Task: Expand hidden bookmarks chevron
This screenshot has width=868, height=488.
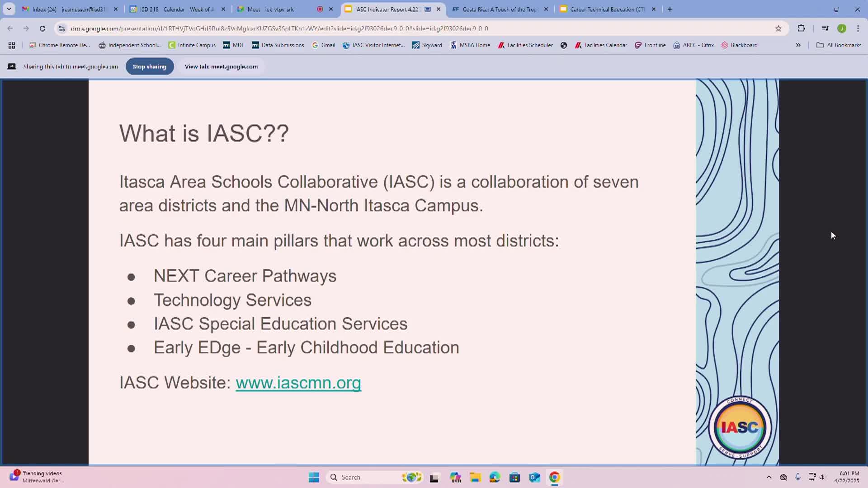Action: point(798,45)
